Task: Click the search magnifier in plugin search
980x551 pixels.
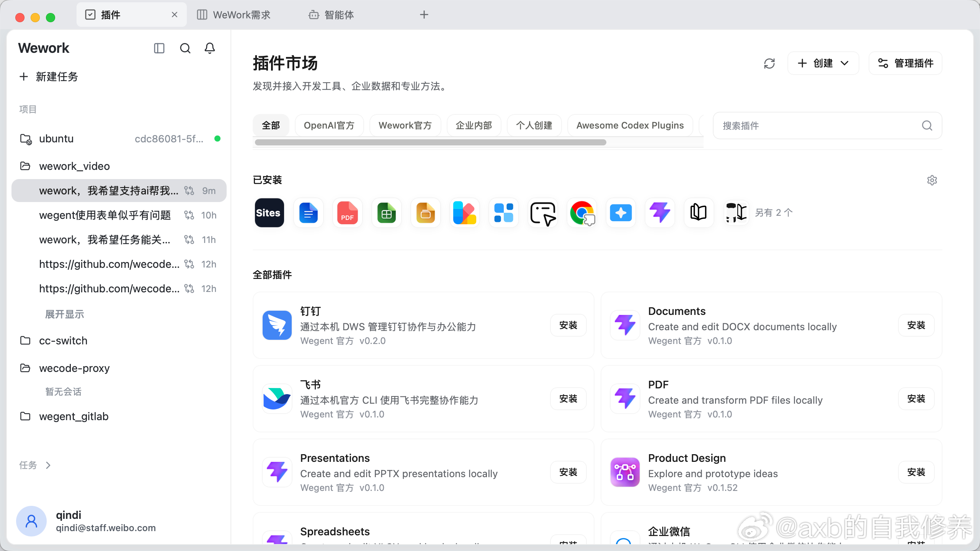Action: [x=927, y=126]
